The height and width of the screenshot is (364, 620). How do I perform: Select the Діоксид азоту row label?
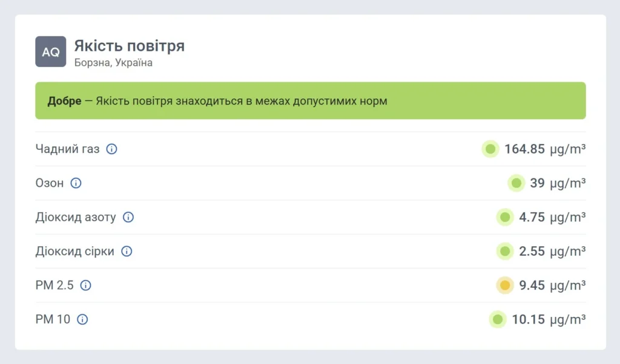coord(76,217)
